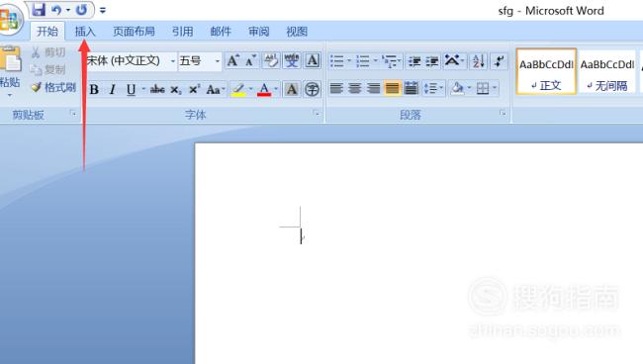Switch to the 审阅 tab
The height and width of the screenshot is (364, 643).
[259, 31]
